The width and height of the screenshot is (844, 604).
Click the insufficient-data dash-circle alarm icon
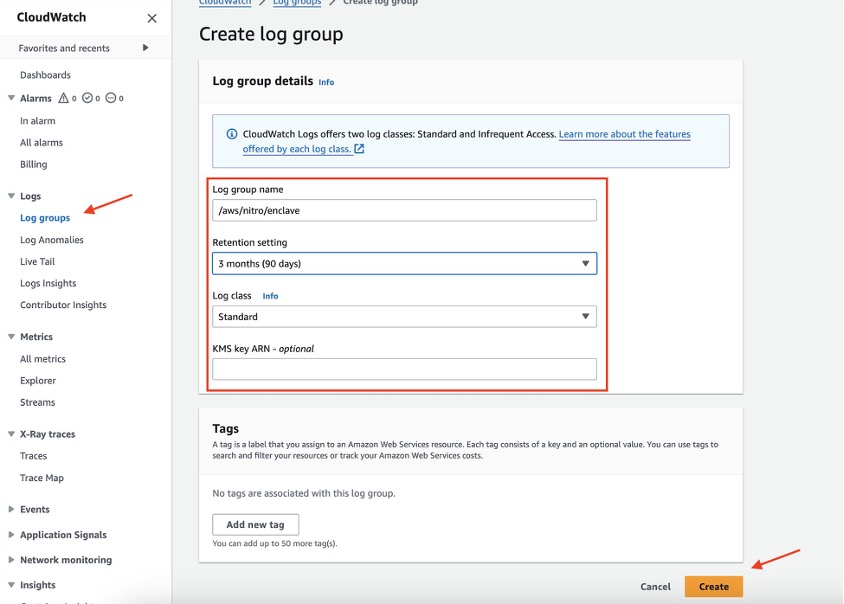coord(112,97)
